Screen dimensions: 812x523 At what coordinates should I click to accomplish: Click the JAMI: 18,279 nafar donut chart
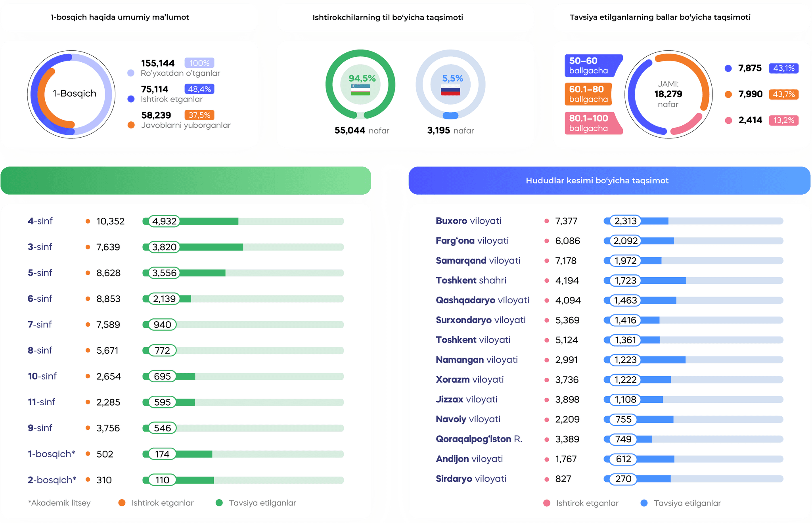click(x=668, y=94)
